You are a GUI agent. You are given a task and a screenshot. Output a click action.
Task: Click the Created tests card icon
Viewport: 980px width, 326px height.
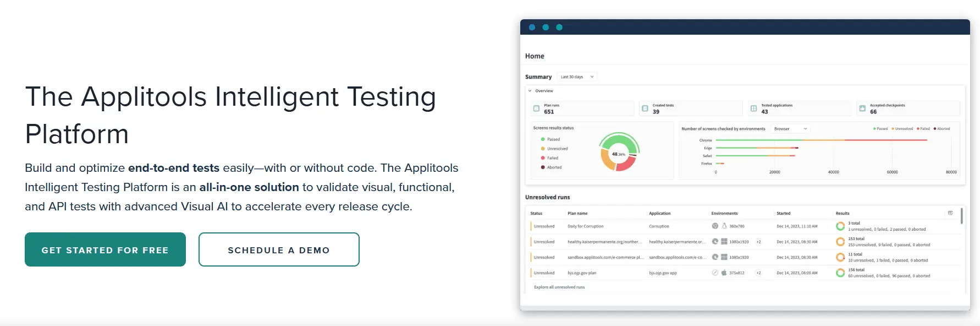click(645, 108)
